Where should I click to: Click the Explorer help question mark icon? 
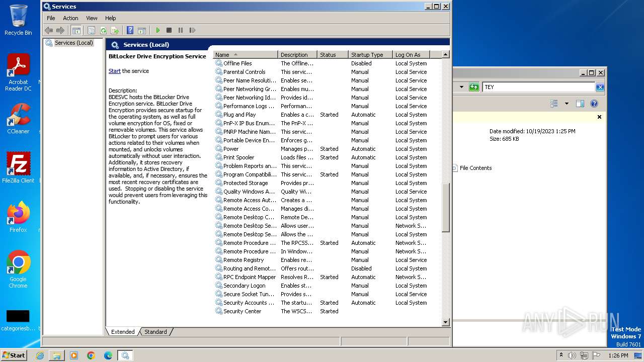pyautogui.click(x=594, y=104)
